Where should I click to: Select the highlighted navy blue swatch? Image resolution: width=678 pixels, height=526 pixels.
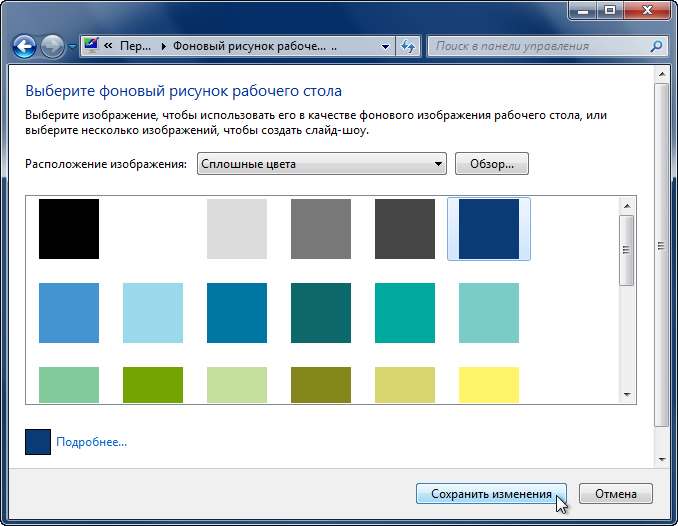pyautogui.click(x=489, y=229)
